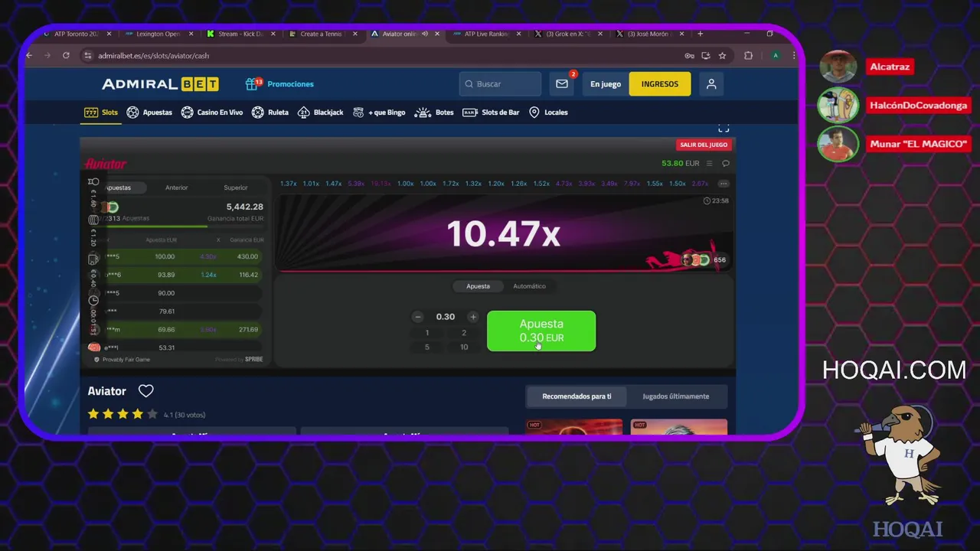The height and width of the screenshot is (551, 980).
Task: Go to Casino En Vivo section
Action: 212,112
